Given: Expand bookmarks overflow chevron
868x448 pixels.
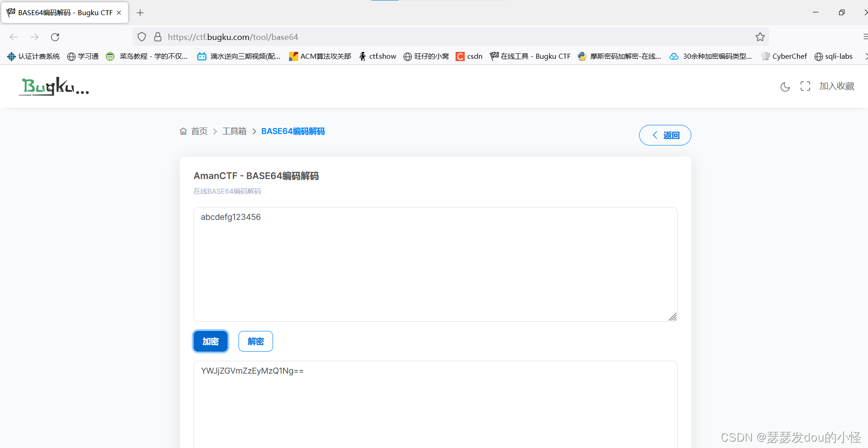Looking at the screenshot, I should 865,56.
